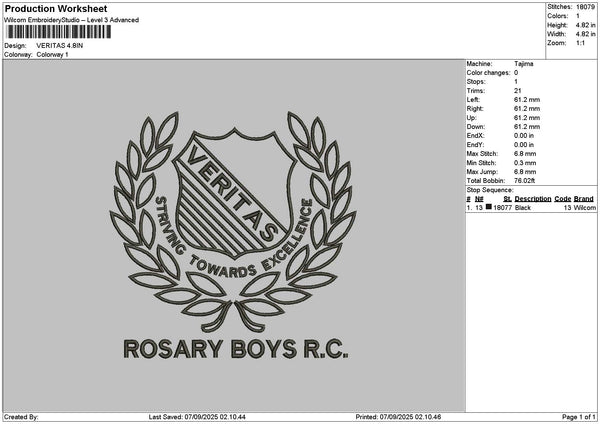
Task: Click the EndY value 0.00 in
Action: [x=524, y=145]
